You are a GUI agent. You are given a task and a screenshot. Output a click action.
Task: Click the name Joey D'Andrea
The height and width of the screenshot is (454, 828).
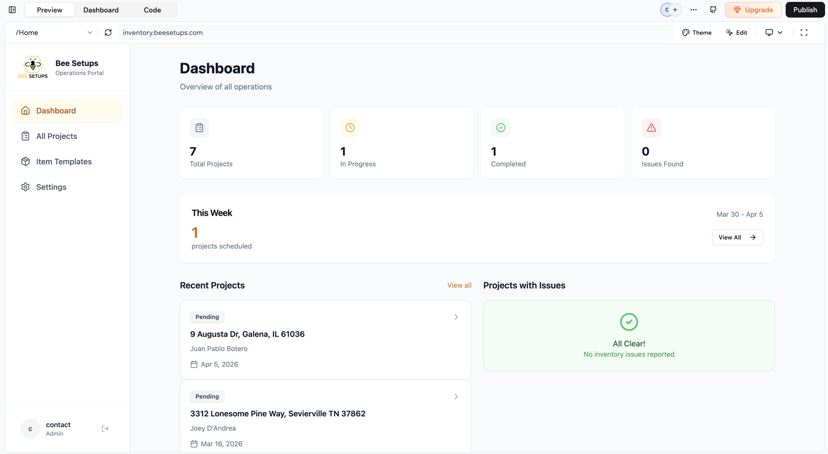[213, 428]
